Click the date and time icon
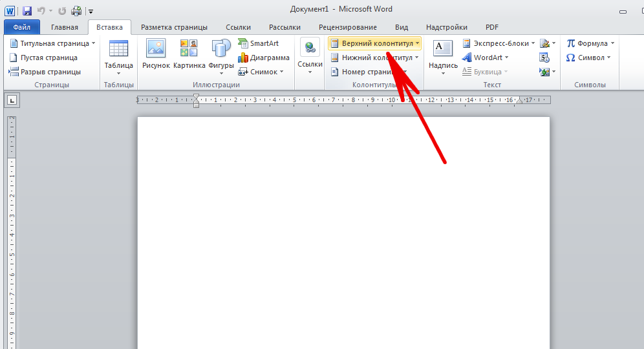The height and width of the screenshot is (349, 644). tap(544, 58)
